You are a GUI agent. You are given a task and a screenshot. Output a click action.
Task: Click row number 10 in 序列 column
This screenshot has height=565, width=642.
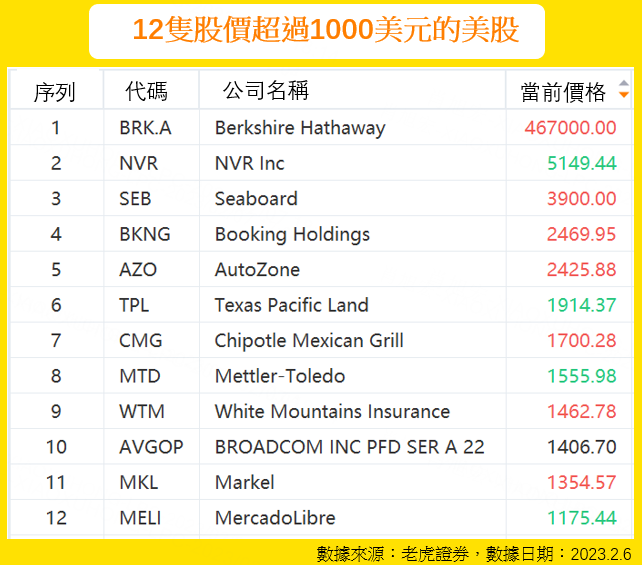click(x=56, y=447)
